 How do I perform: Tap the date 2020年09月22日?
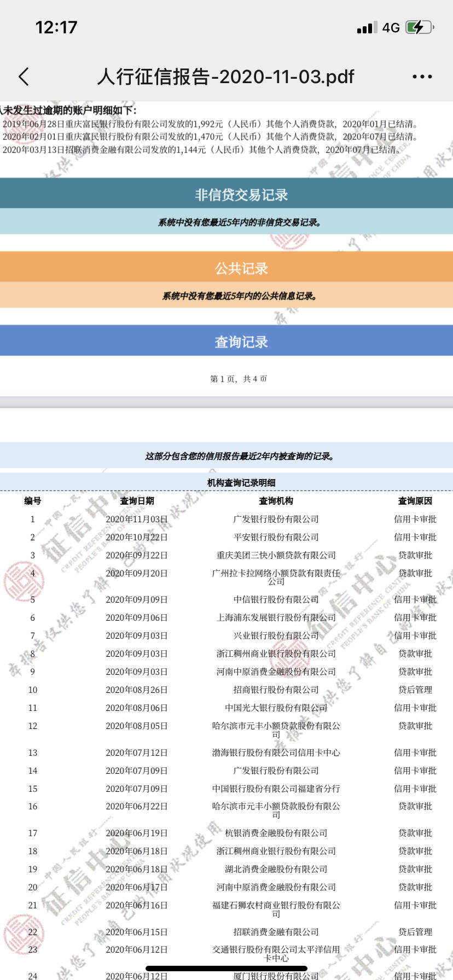coord(137,555)
